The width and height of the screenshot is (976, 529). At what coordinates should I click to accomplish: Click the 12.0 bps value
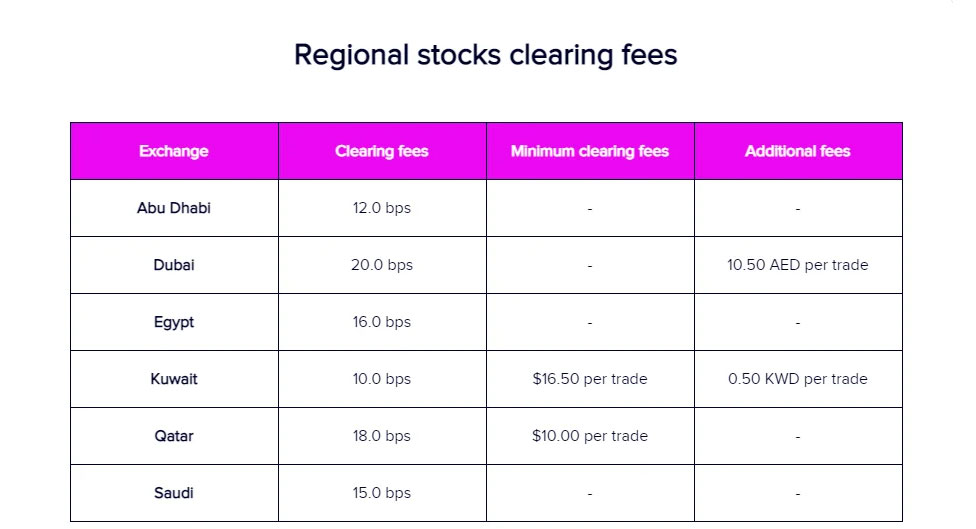382,208
